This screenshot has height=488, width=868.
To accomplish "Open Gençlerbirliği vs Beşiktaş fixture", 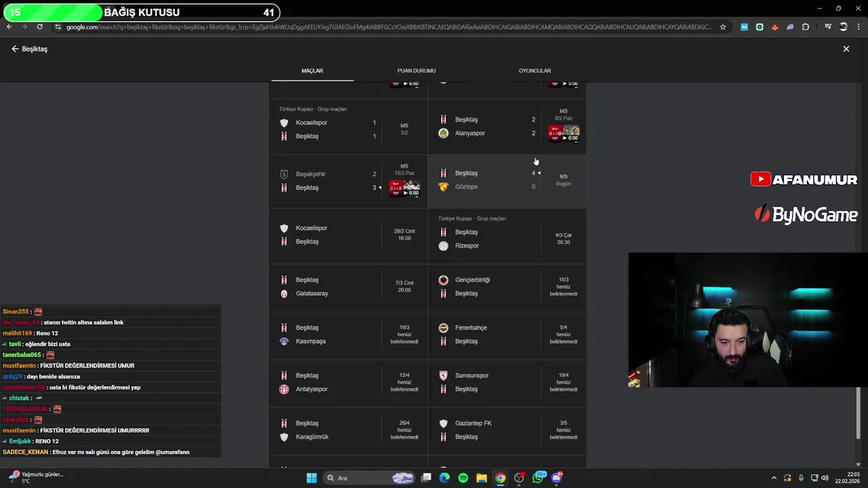I will click(507, 287).
